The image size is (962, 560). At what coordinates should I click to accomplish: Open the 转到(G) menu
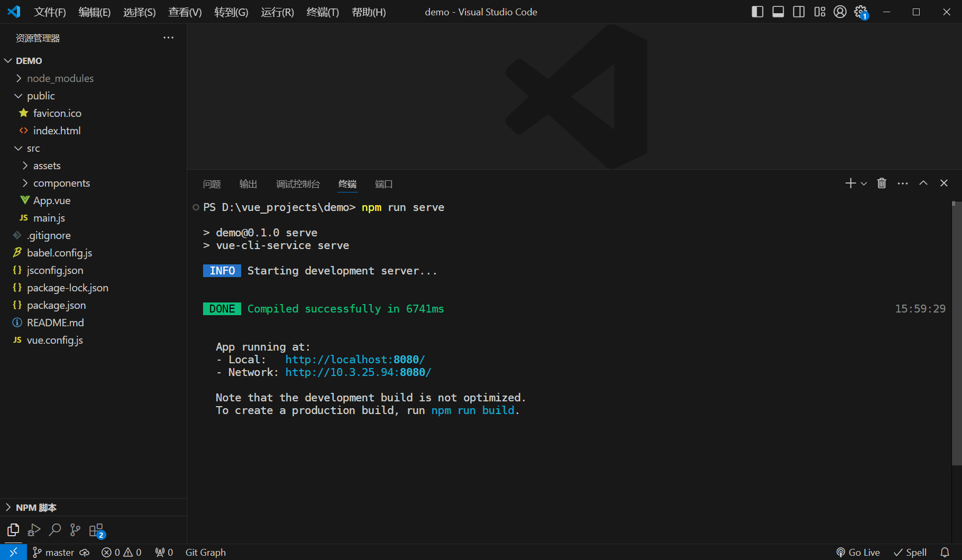coord(231,12)
